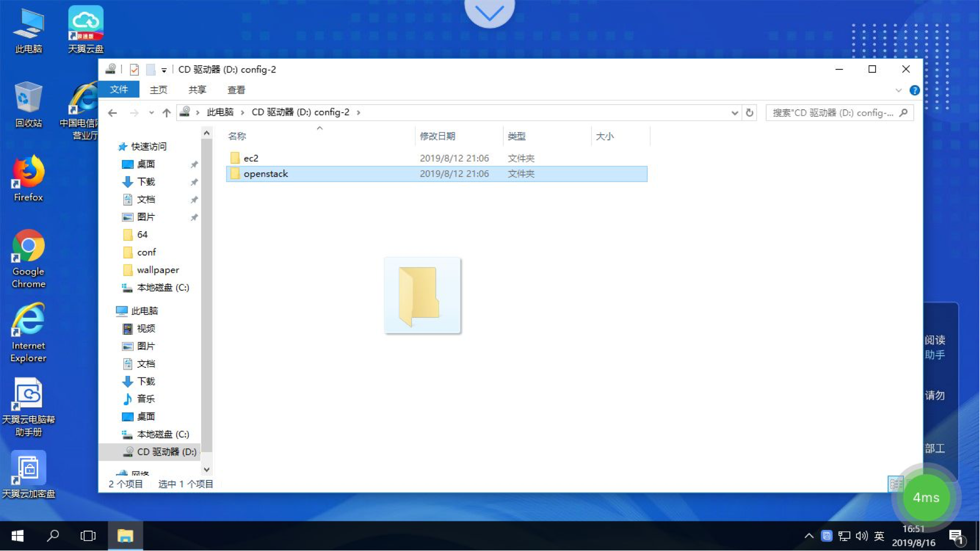Expand 此电脑 node in sidebar
Screen dimensions: 980x551
point(109,311)
